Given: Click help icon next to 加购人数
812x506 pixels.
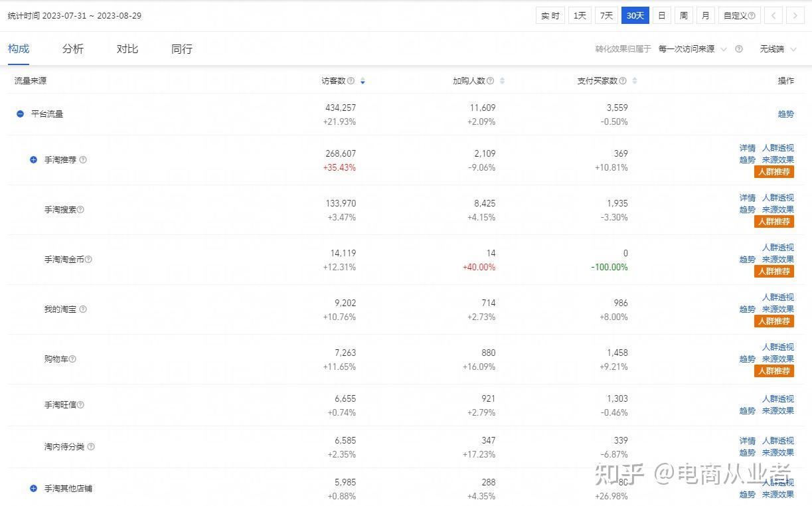Looking at the screenshot, I should pyautogui.click(x=490, y=81).
